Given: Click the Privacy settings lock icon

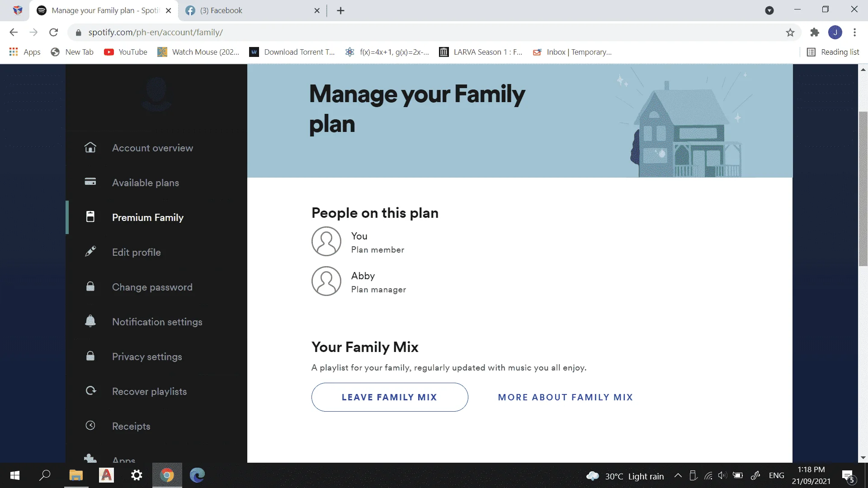Looking at the screenshot, I should click(90, 356).
